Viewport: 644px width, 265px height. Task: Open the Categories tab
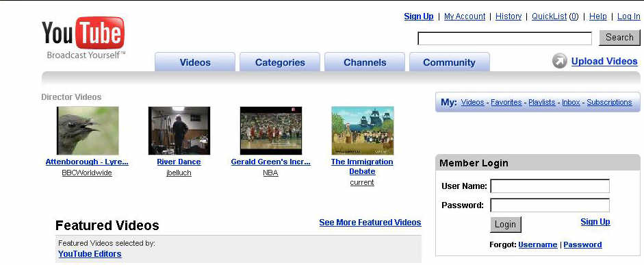[x=280, y=62]
